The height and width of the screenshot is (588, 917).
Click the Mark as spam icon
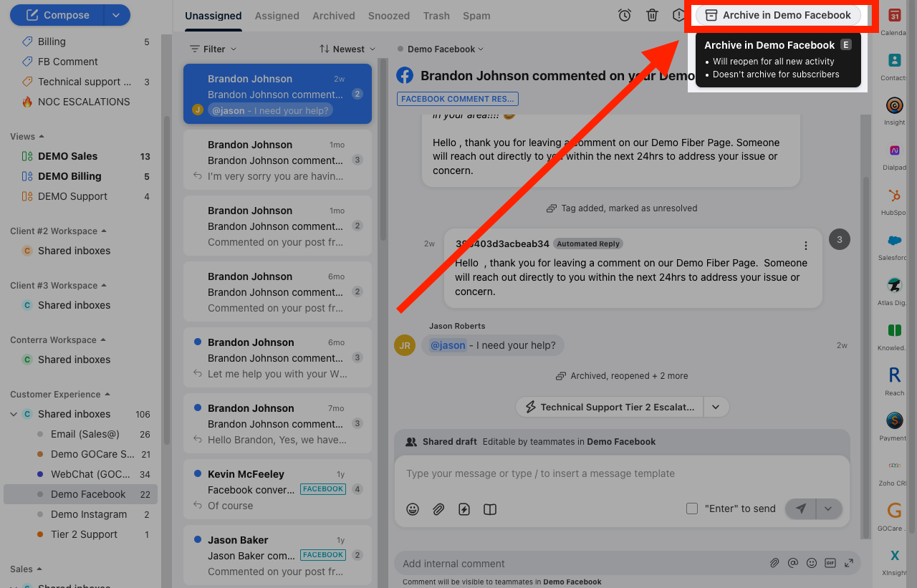click(x=678, y=15)
